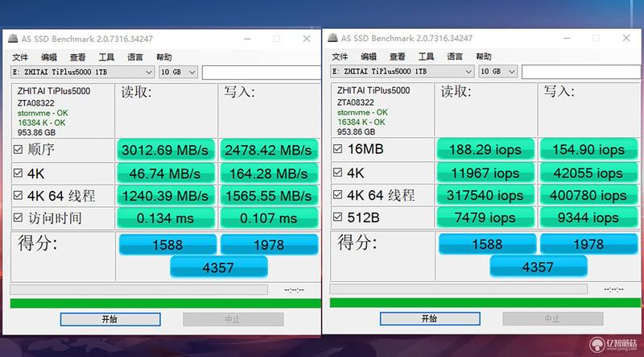Open 编辑 menu in left benchmark window
The image size is (644, 357).
pyautogui.click(x=49, y=57)
